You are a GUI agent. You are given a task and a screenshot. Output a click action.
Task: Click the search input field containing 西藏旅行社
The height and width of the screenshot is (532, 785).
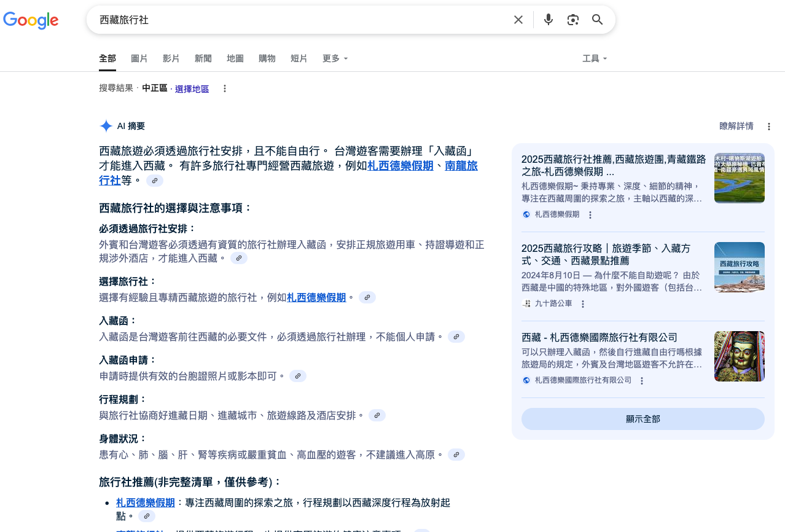[x=301, y=20]
